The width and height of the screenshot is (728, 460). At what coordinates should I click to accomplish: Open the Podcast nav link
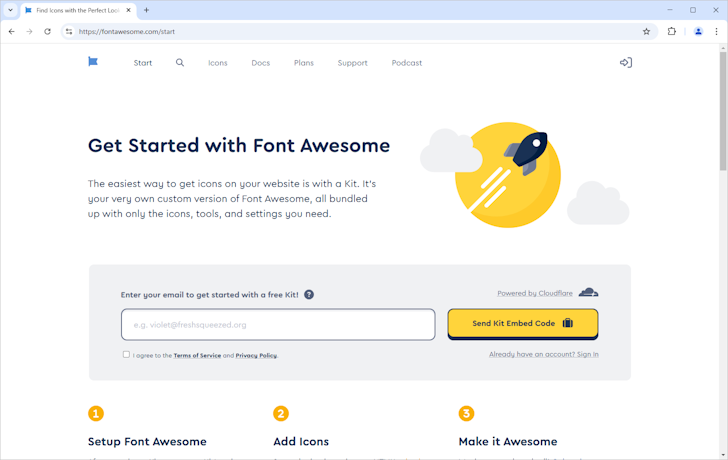click(x=406, y=63)
